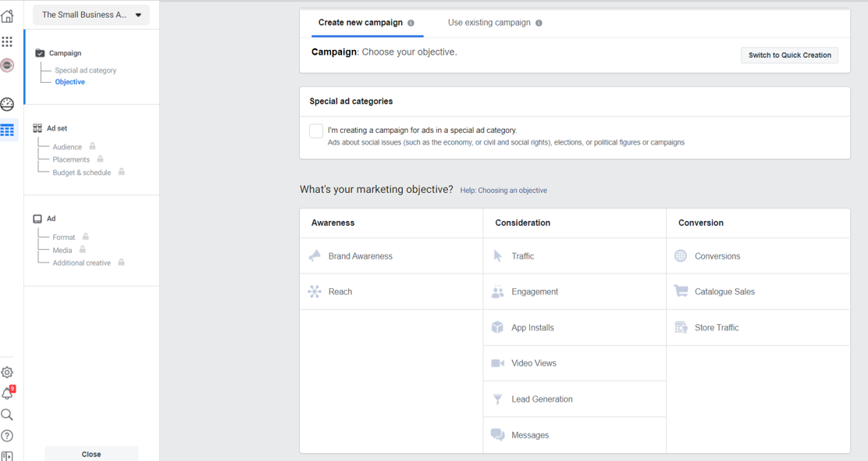Click Switch to Quick Creation button
The height and width of the screenshot is (461, 868).
pyautogui.click(x=789, y=55)
